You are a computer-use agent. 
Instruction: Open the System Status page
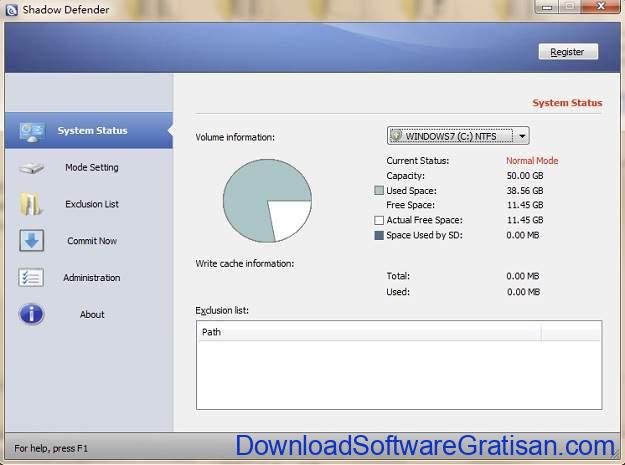tap(88, 130)
